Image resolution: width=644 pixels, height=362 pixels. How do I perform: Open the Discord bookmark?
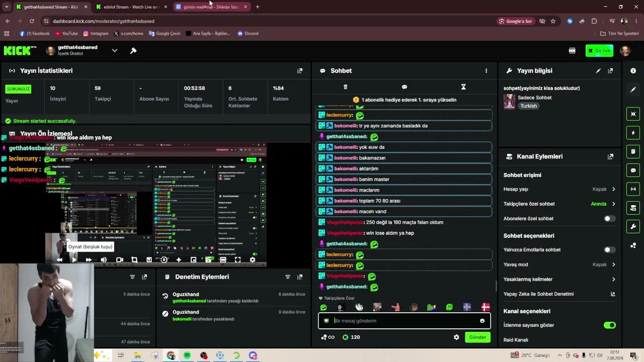click(248, 34)
